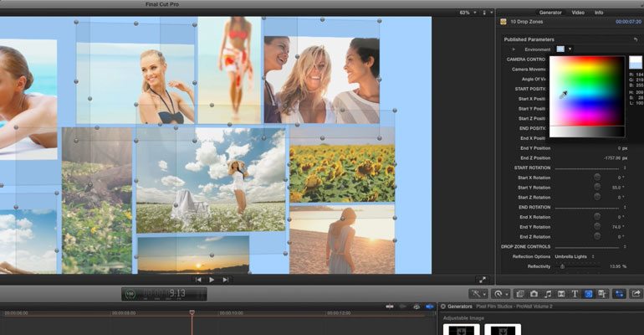The width and height of the screenshot is (644, 335).
Task: Click the timecode display 9:13
Action: click(x=164, y=294)
